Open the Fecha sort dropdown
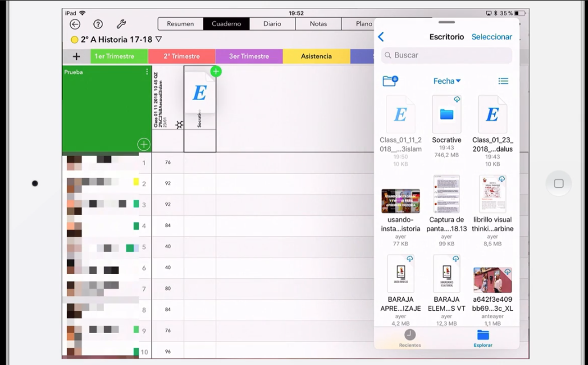 (x=447, y=81)
